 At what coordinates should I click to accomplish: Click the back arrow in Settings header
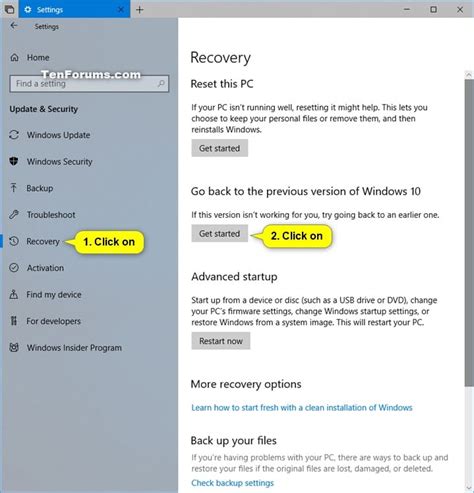click(14, 26)
